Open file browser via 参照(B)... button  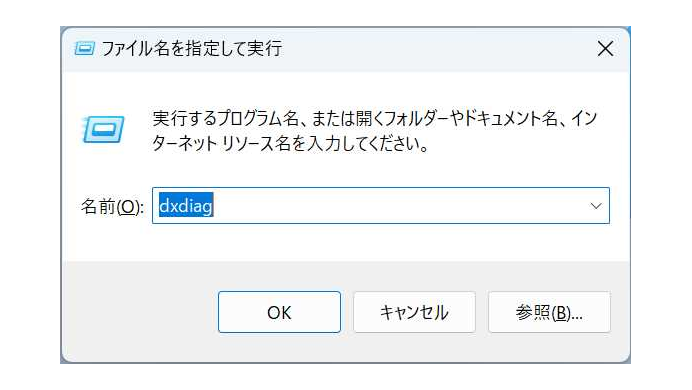(549, 312)
